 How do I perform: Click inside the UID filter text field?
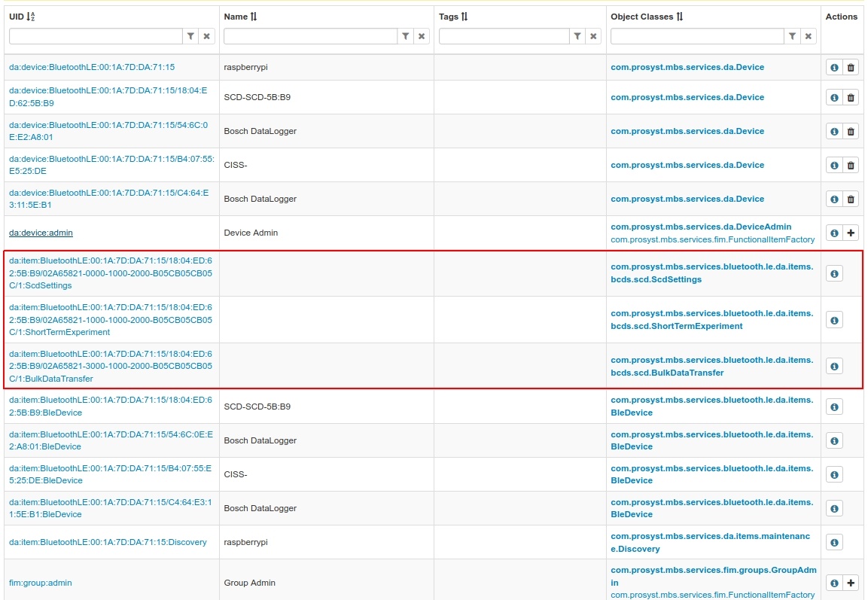(x=94, y=35)
